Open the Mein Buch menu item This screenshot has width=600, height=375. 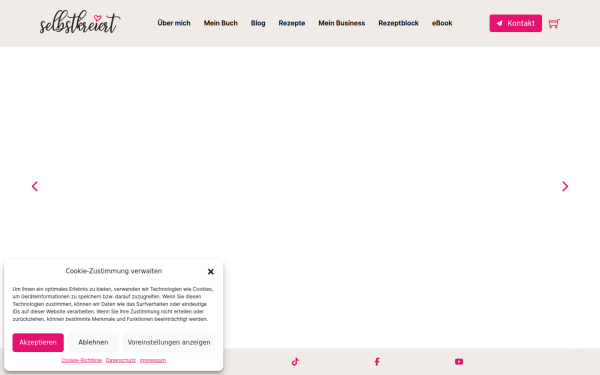click(220, 23)
